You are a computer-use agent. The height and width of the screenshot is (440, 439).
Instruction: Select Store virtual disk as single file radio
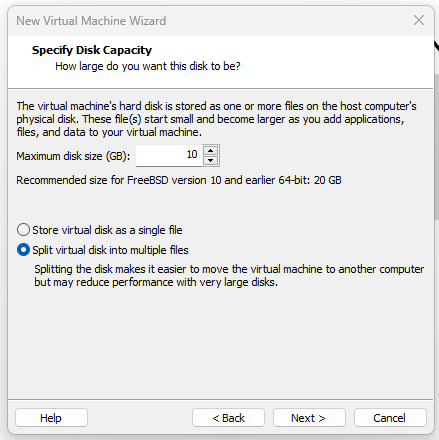23,230
